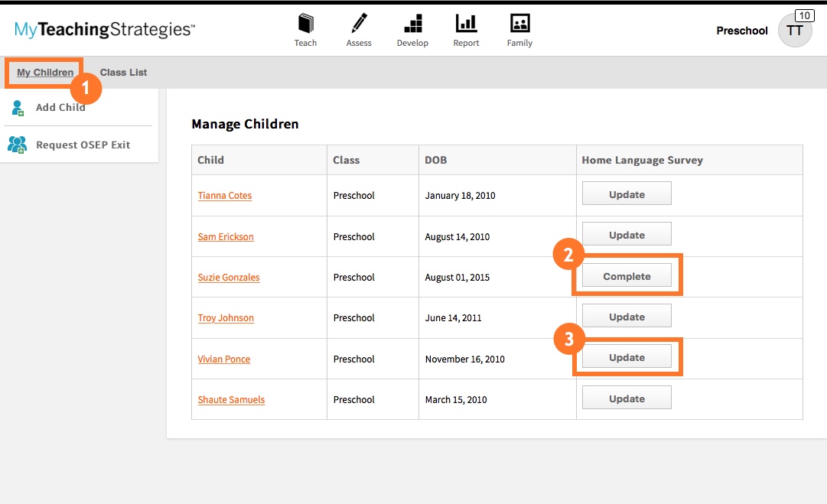This screenshot has width=827, height=504.
Task: Check the notification count badge showing 10
Action: pos(803,15)
